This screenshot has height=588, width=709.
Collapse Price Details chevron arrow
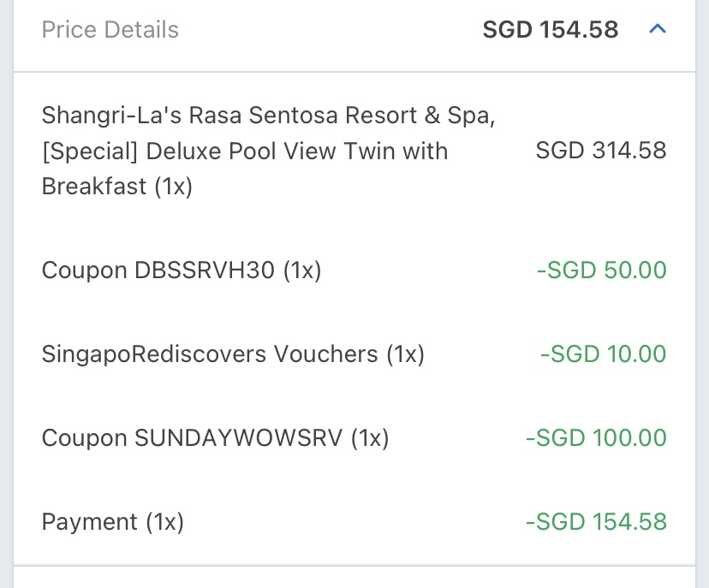click(657, 29)
